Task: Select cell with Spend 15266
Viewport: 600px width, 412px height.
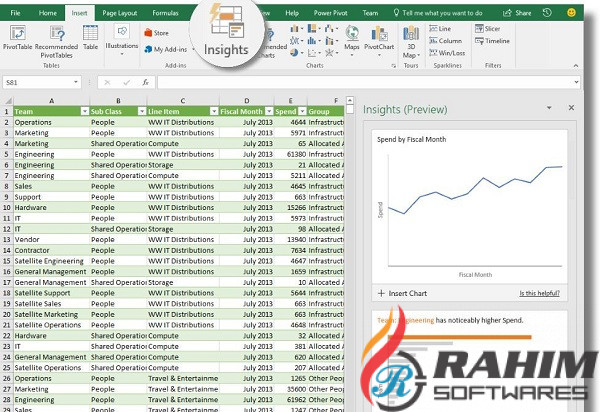Action: 290,208
